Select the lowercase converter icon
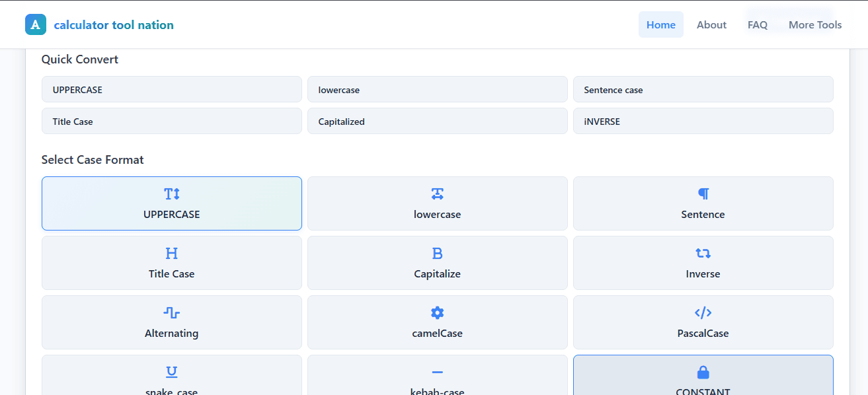This screenshot has height=395, width=868. click(x=437, y=194)
